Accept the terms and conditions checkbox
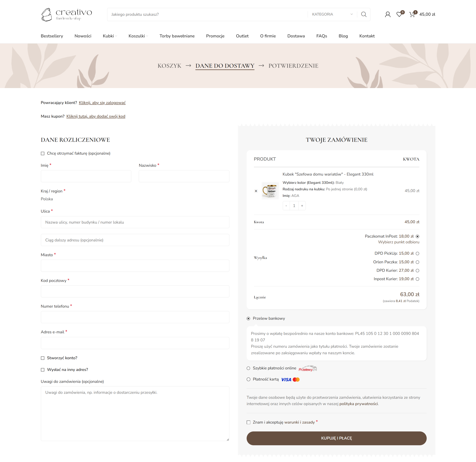The image size is (476, 462). pyautogui.click(x=248, y=422)
